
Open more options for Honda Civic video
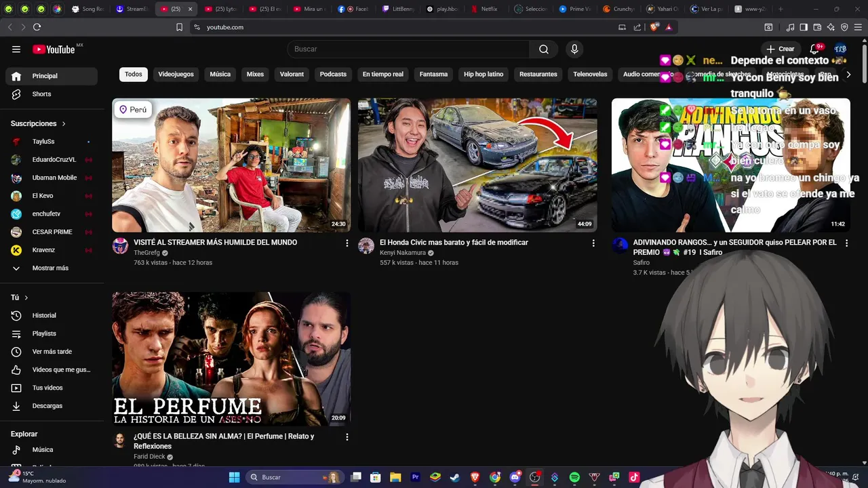593,243
